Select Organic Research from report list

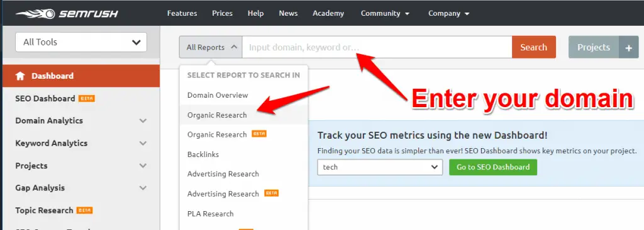point(217,115)
